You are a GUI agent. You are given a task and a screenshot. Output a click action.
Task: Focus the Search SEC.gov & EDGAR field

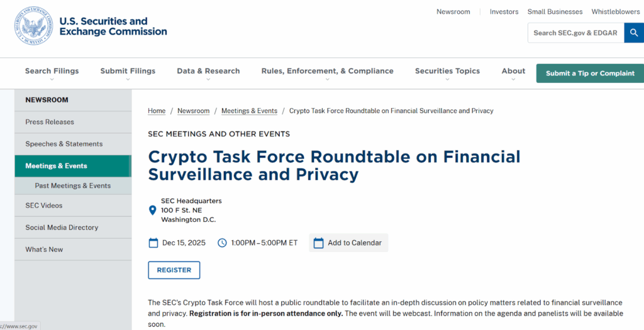pyautogui.click(x=575, y=33)
